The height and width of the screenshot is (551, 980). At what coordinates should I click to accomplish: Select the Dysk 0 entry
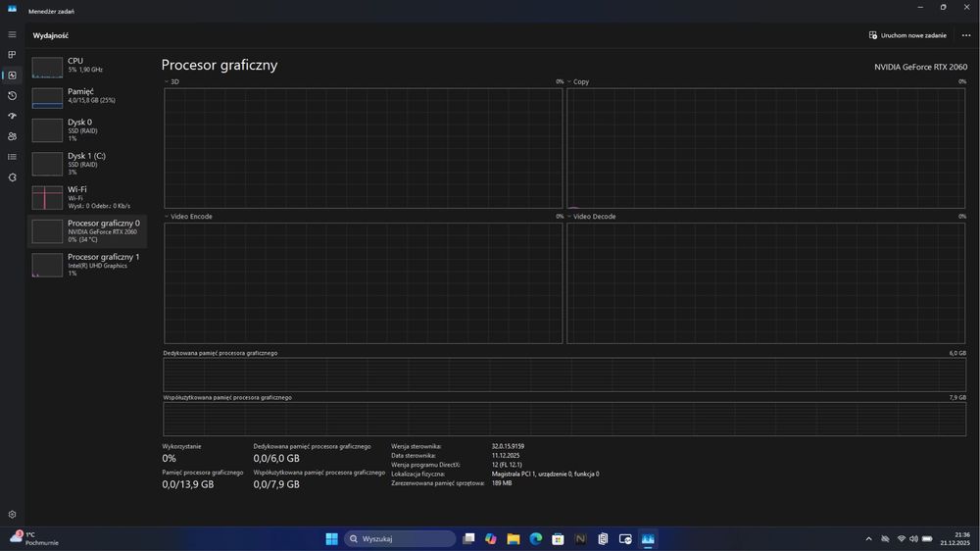point(87,130)
